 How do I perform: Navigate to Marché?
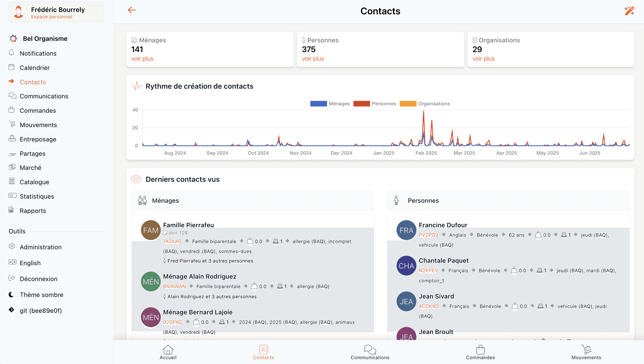pos(30,167)
